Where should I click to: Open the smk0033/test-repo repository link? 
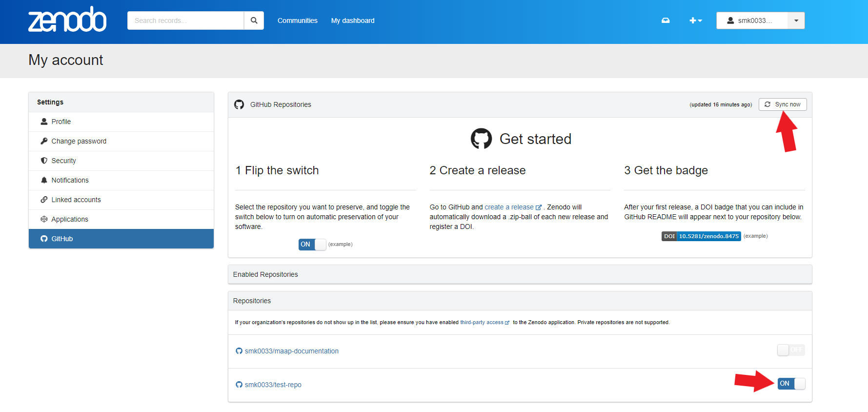pos(273,385)
